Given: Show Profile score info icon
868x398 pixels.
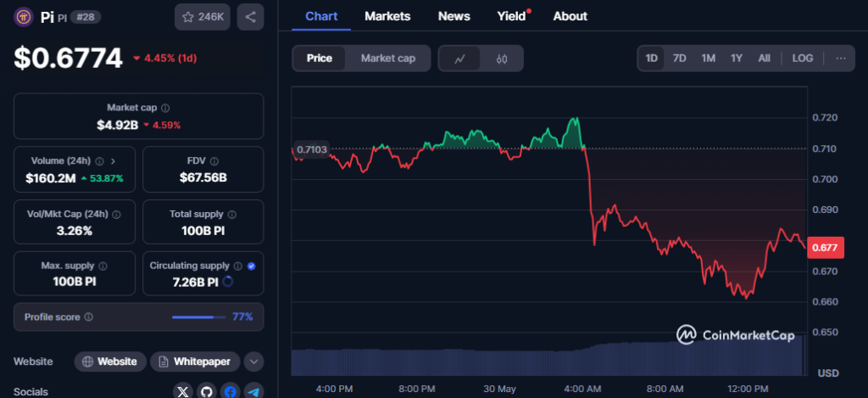Looking at the screenshot, I should tap(88, 317).
